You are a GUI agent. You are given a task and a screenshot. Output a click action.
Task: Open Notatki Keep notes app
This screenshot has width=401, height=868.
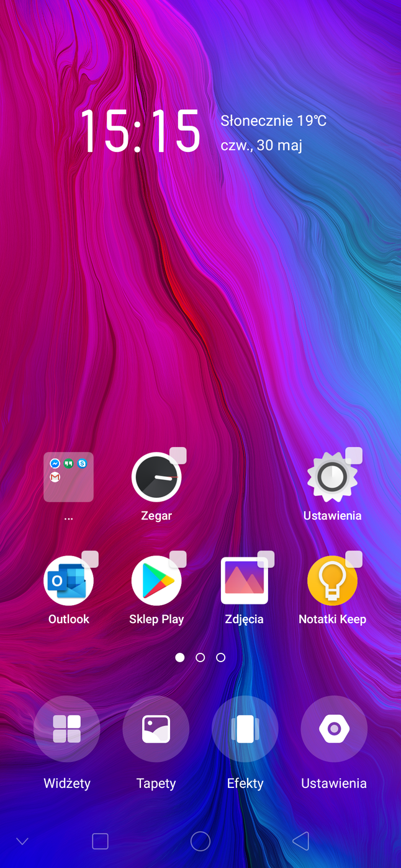point(332,582)
